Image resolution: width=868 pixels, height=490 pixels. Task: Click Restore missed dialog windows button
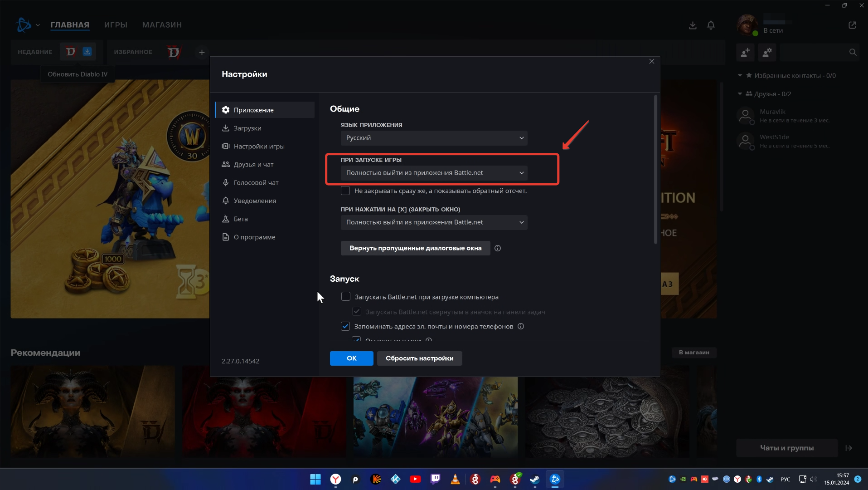(x=415, y=248)
